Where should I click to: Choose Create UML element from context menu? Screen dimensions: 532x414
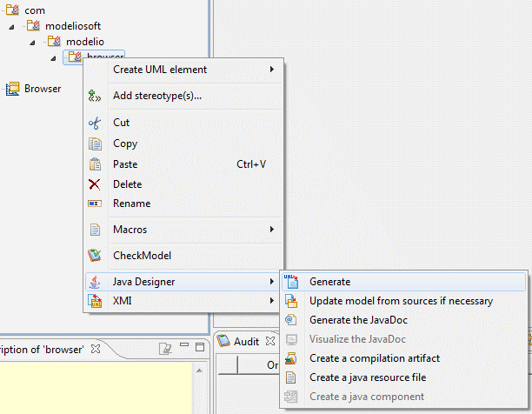pos(183,70)
